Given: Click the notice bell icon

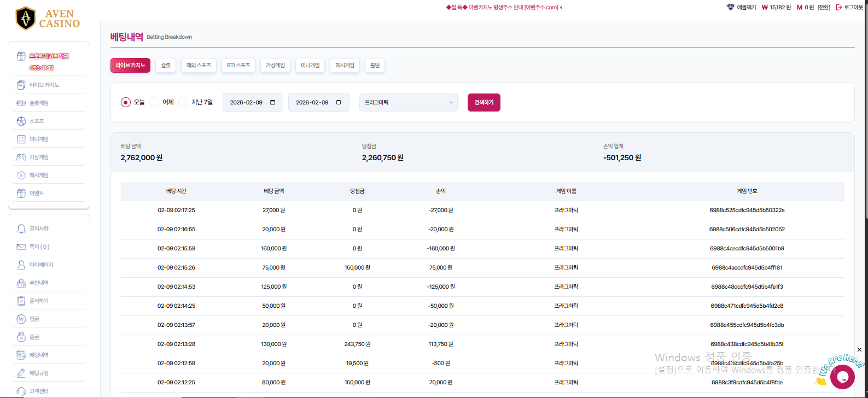Looking at the screenshot, I should [x=21, y=229].
